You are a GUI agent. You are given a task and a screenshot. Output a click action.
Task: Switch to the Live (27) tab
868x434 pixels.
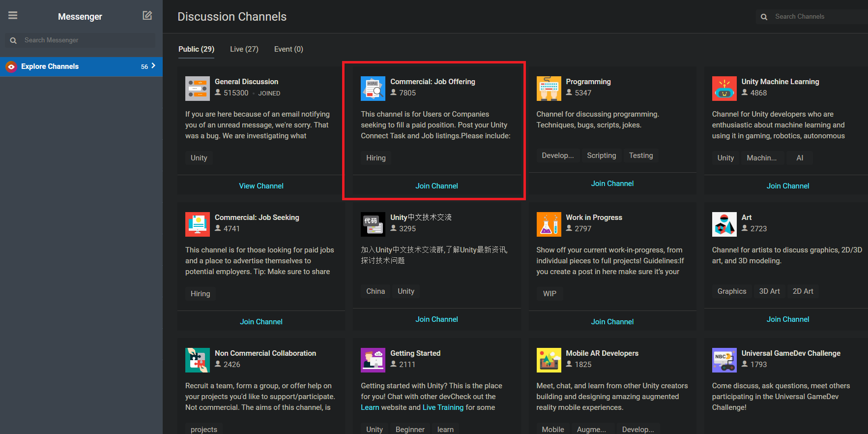tap(244, 49)
